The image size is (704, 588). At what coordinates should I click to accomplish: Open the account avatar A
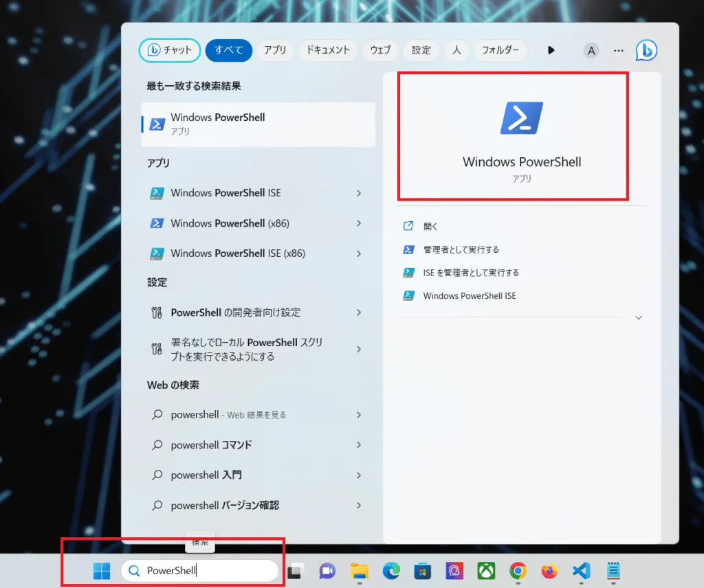pyautogui.click(x=591, y=51)
